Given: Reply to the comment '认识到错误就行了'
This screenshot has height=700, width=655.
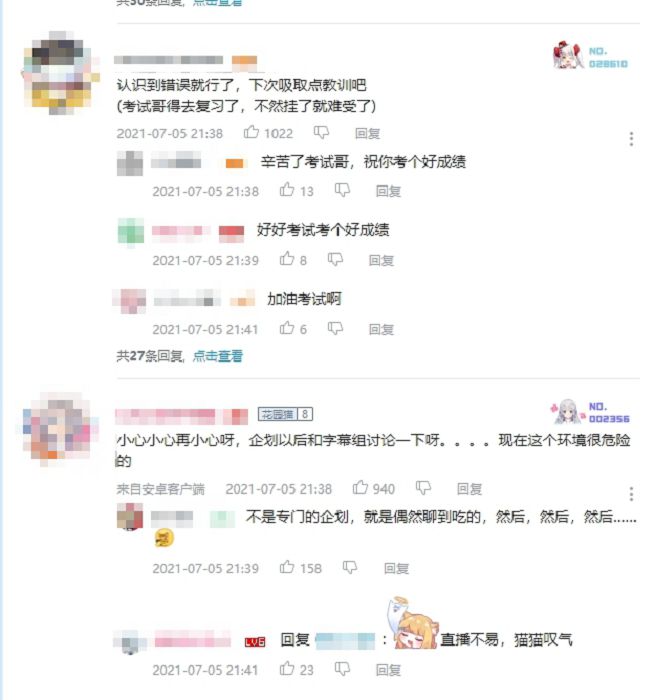Looking at the screenshot, I should (367, 133).
